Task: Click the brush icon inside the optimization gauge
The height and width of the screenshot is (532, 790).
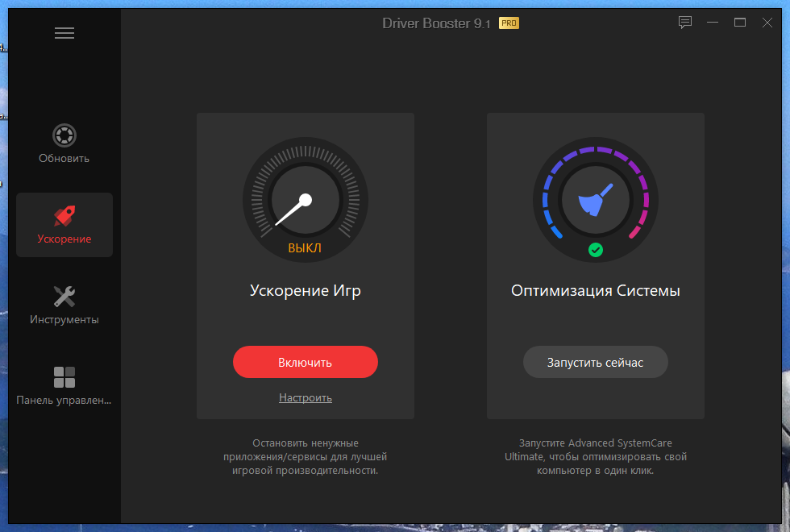Action: coord(595,200)
